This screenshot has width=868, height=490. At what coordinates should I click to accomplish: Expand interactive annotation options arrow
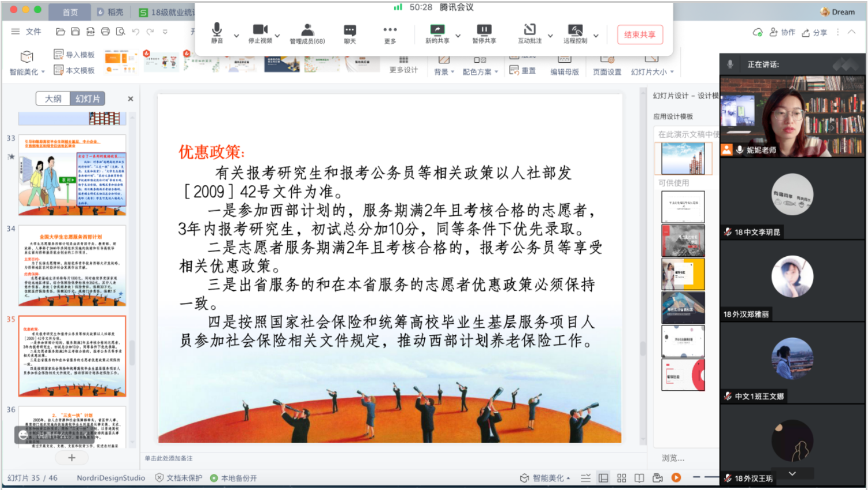550,36
